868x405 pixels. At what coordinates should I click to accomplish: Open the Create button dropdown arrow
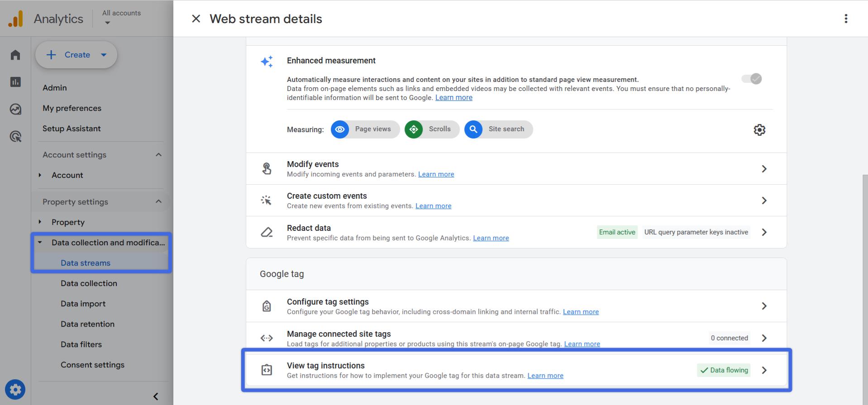104,55
